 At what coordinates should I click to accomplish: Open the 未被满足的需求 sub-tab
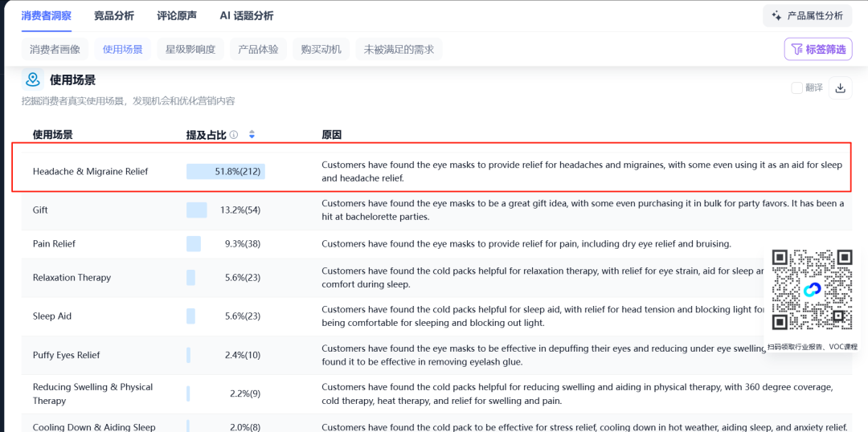tap(399, 49)
